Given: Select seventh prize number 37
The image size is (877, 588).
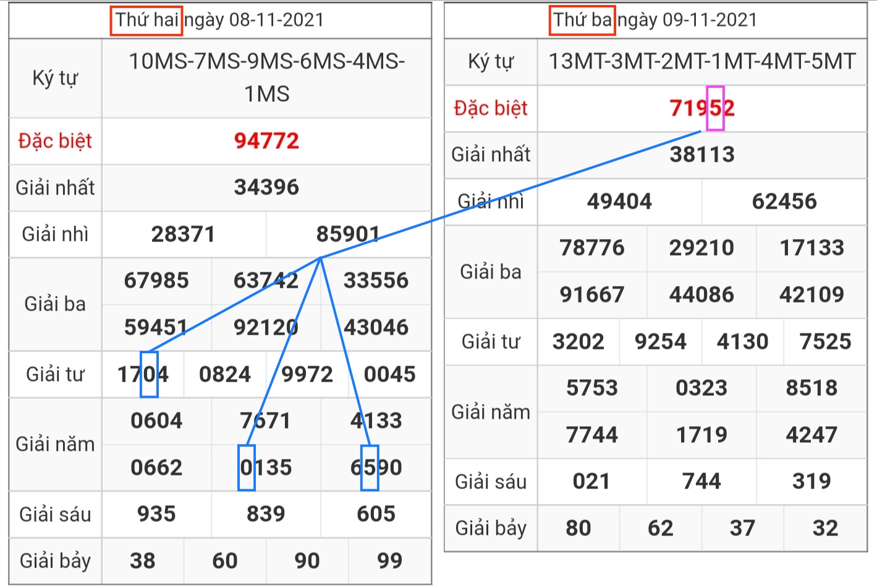Looking at the screenshot, I should pyautogui.click(x=743, y=528).
